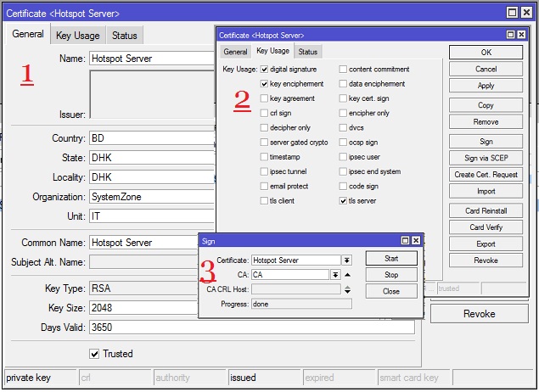The height and width of the screenshot is (392, 539).
Task: Switch to General tab in front Certificate window
Action: (235, 52)
